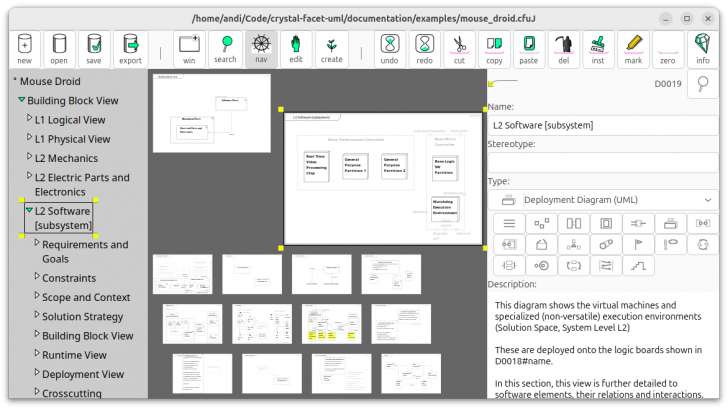Expand the Solution Strategy node
This screenshot has height=409, width=728.
[37, 315]
